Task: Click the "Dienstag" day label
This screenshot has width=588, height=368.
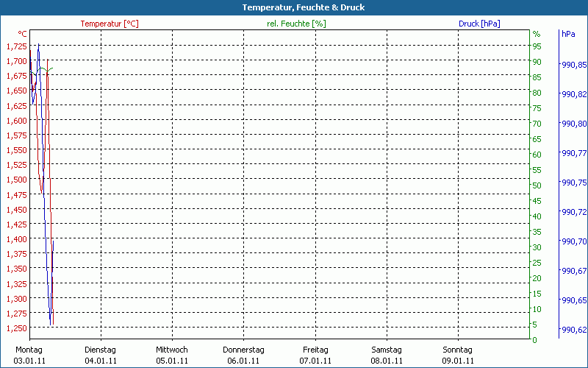Action: point(100,350)
